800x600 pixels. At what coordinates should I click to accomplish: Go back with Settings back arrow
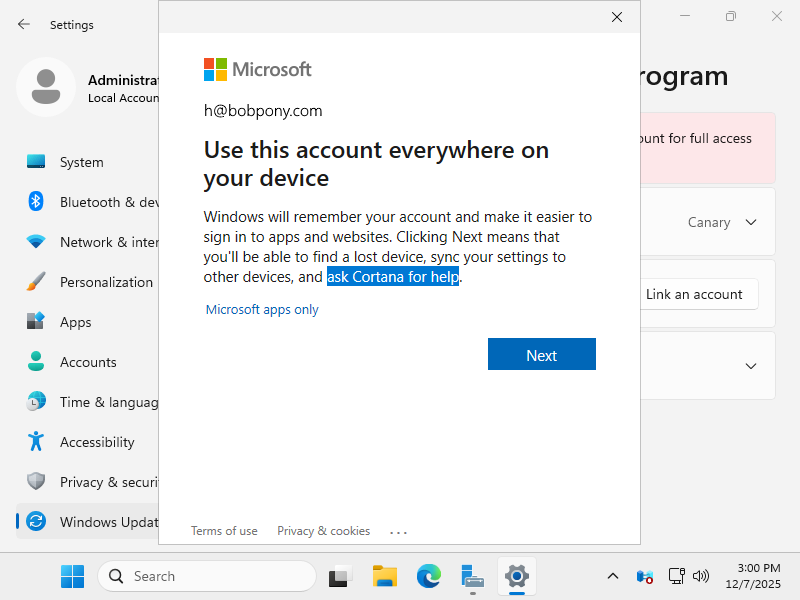[23, 24]
